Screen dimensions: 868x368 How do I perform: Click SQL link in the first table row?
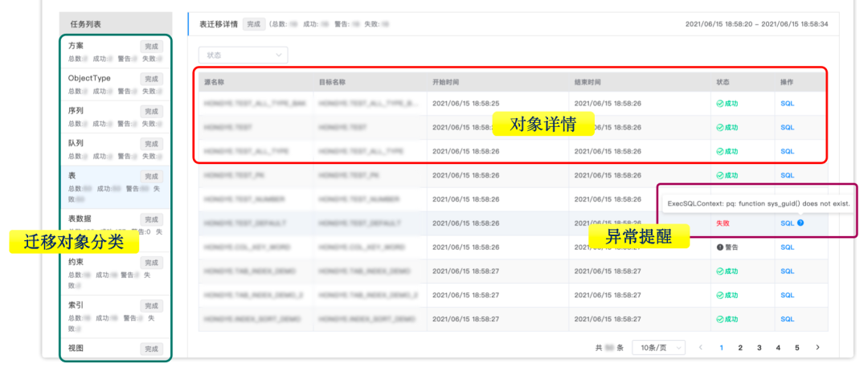coord(787,104)
